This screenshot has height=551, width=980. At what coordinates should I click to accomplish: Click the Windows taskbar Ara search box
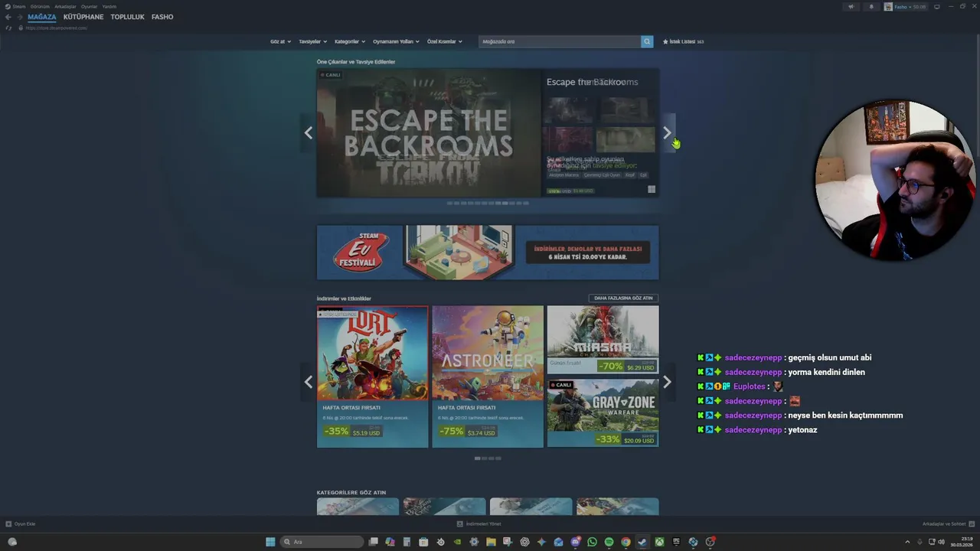pyautogui.click(x=322, y=542)
